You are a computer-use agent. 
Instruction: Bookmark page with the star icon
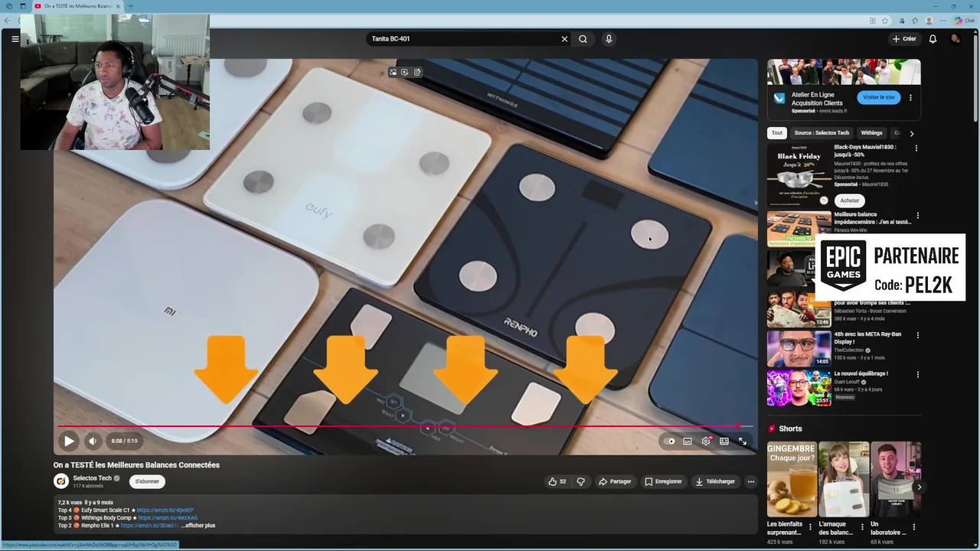(x=885, y=21)
